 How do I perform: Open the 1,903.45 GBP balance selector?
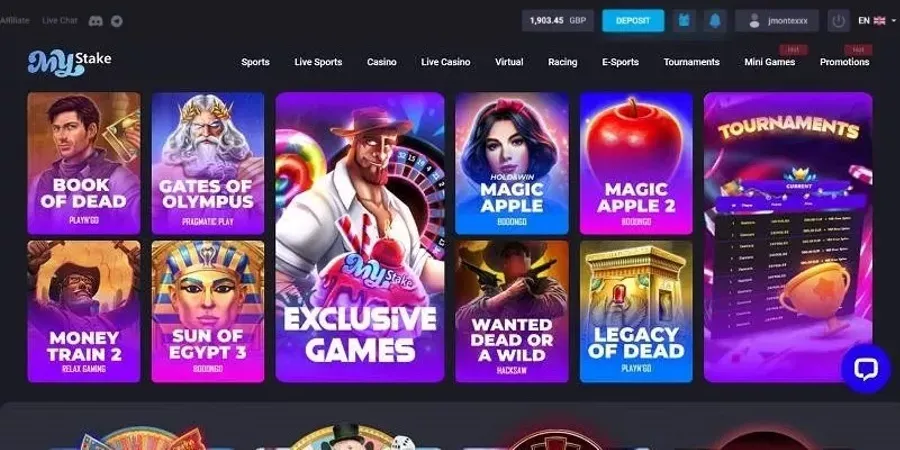pos(557,21)
